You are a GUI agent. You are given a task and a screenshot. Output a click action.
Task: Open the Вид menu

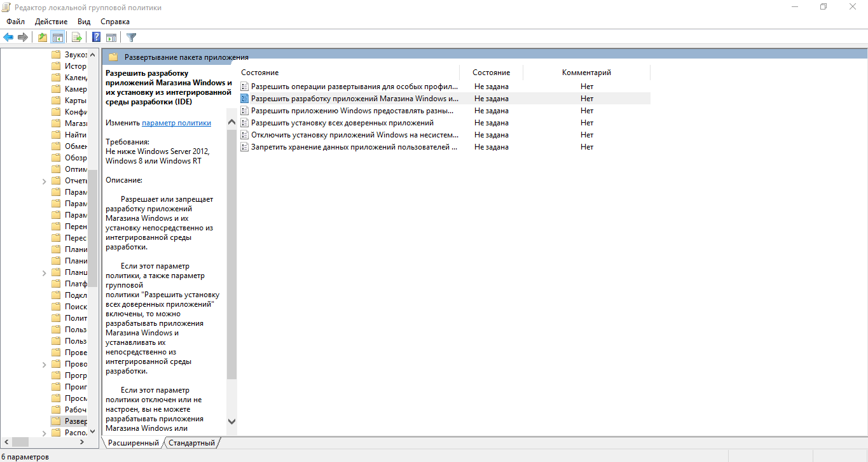coord(84,22)
